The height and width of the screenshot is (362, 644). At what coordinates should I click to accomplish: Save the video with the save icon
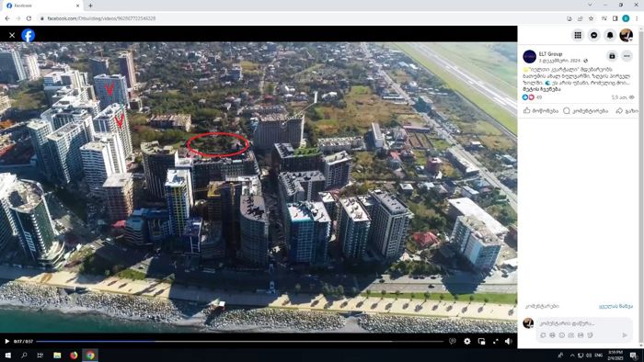pyautogui.click(x=612, y=56)
